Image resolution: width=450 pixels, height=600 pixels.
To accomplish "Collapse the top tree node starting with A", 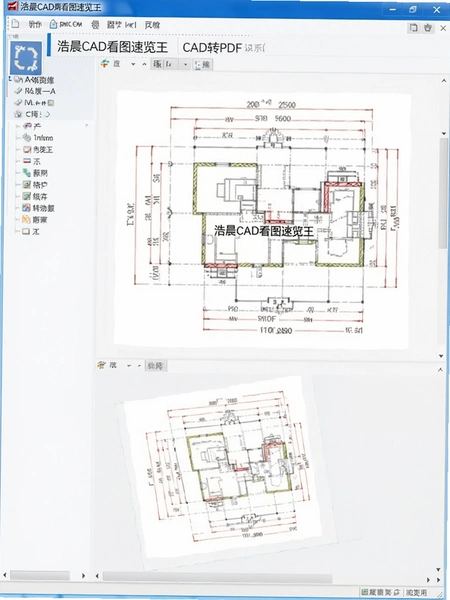I will (x=10, y=80).
